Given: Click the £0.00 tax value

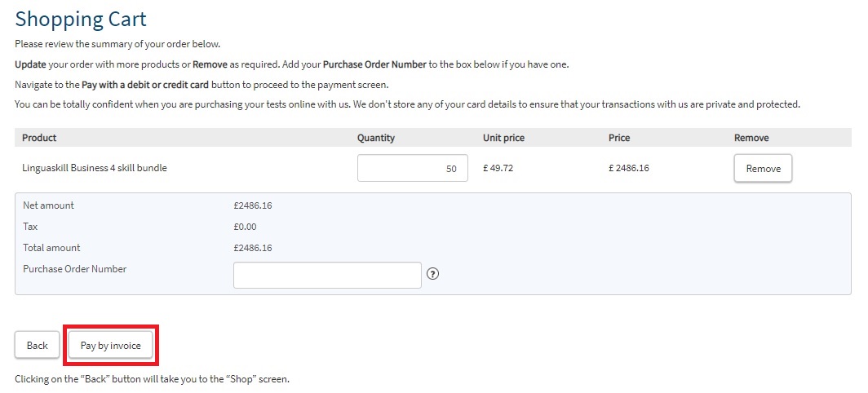Looking at the screenshot, I should coord(246,227).
